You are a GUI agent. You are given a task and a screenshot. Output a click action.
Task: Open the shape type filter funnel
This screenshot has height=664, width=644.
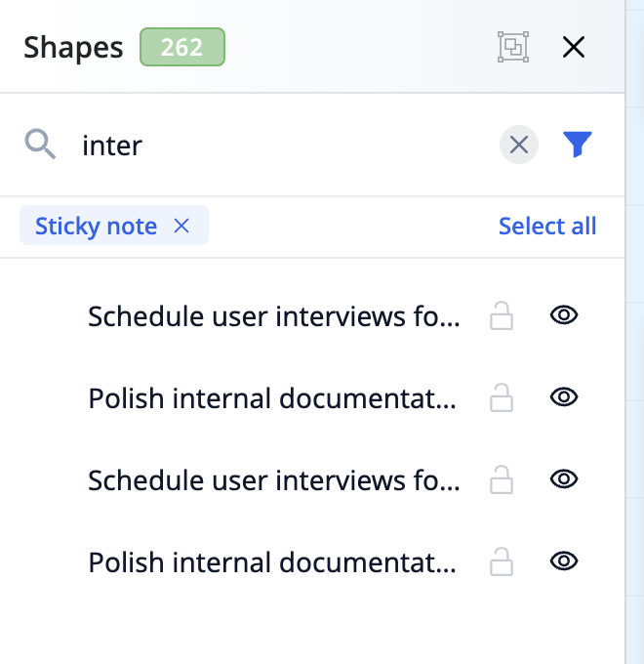577,144
